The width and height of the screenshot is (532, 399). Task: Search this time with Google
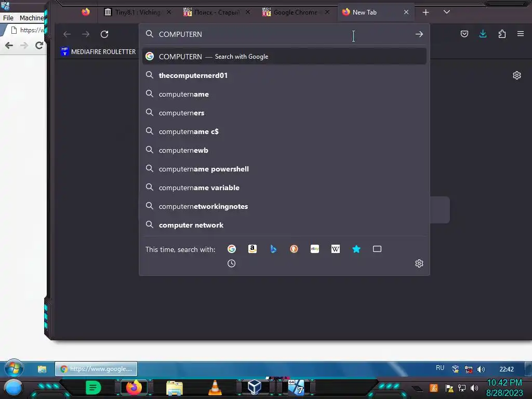(231, 249)
